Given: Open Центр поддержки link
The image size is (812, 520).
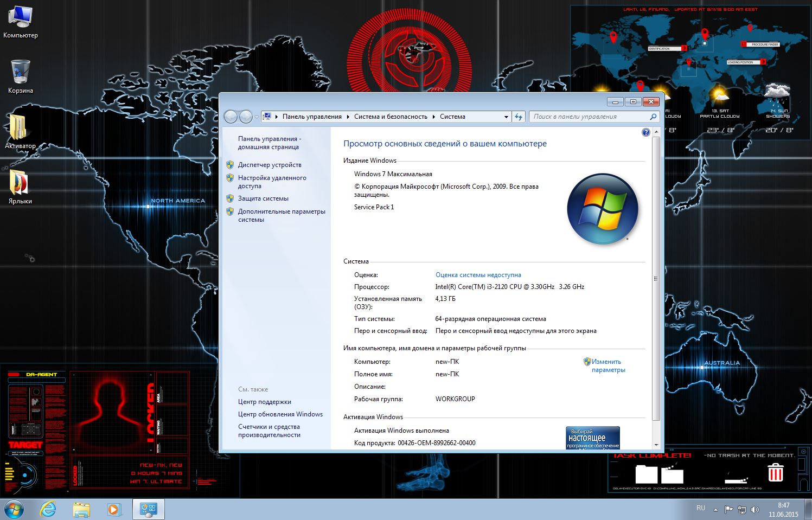Looking at the screenshot, I should coord(265,402).
